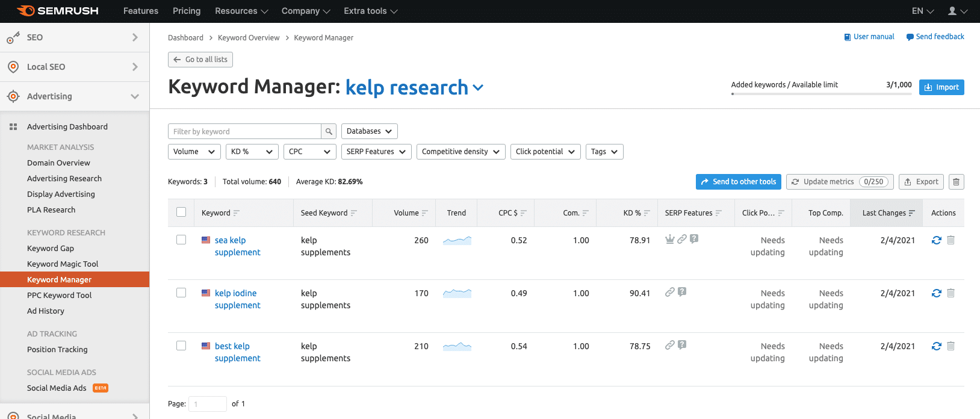The image size is (980, 419).
Task: Refresh metrics for best kelp supplement
Action: 937,346
